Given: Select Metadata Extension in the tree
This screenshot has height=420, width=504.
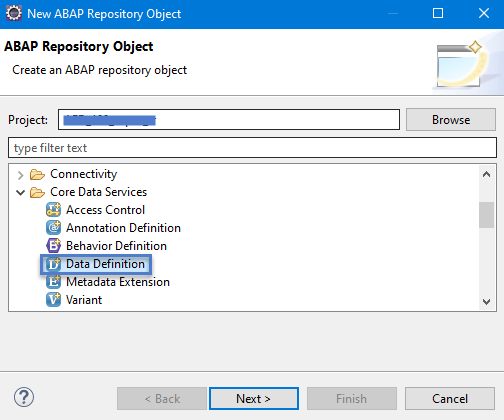Looking at the screenshot, I should pos(118,282).
